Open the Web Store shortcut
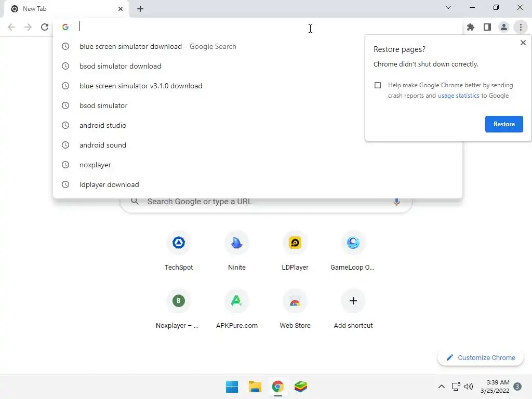 click(x=295, y=309)
